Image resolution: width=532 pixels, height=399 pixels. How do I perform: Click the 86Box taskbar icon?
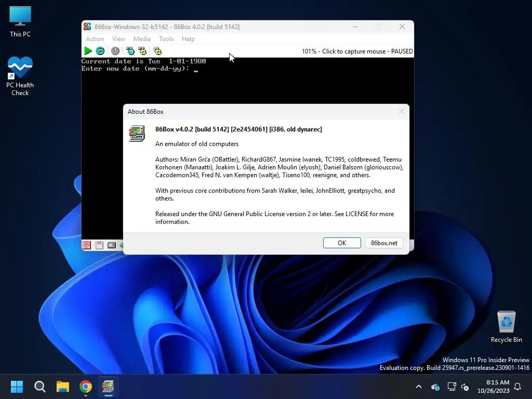[x=108, y=387]
